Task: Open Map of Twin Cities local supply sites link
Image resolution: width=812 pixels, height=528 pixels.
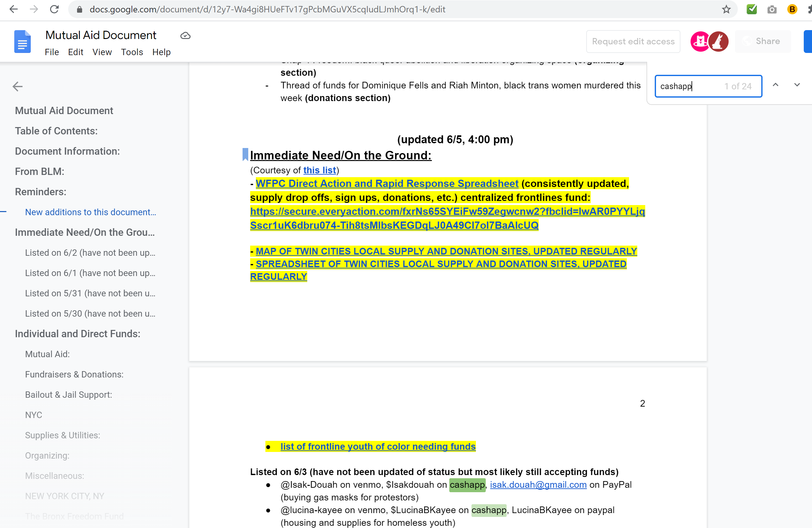Action: click(446, 251)
